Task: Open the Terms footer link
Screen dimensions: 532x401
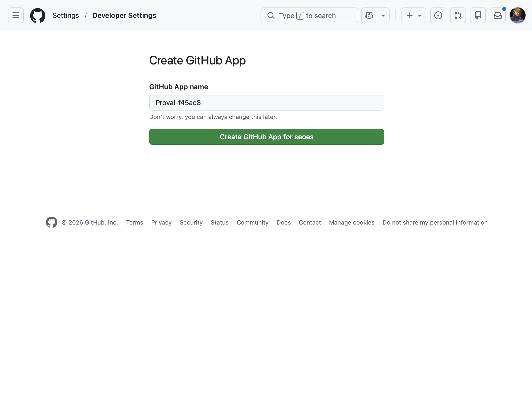Action: (x=135, y=223)
